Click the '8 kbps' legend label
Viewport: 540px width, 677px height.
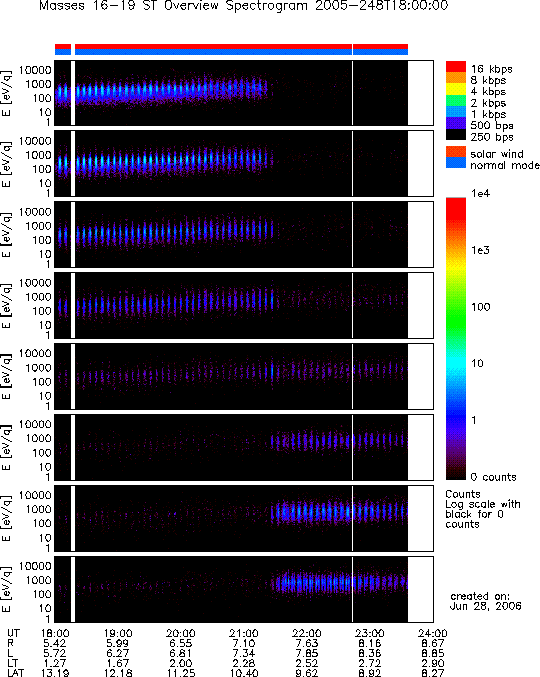tap(489, 80)
